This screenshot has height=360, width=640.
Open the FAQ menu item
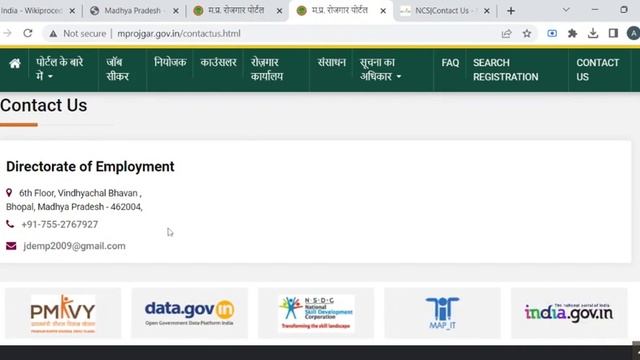(x=450, y=63)
